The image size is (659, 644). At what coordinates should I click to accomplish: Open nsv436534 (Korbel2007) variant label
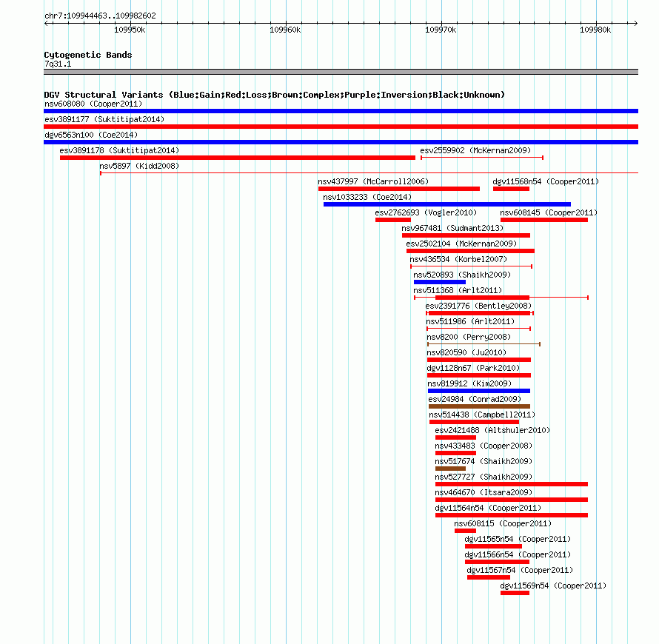click(x=458, y=259)
